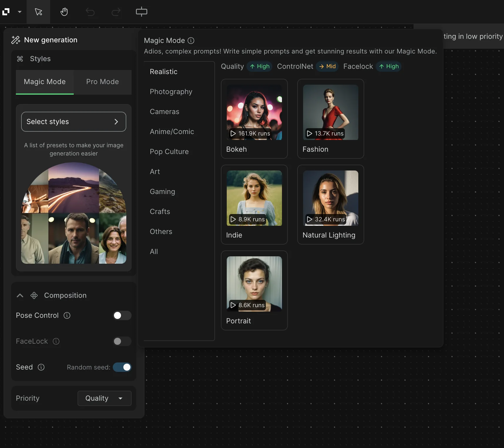Screen dimensions: 504x448
Task: Disable the Random seed toggle
Action: (x=122, y=367)
